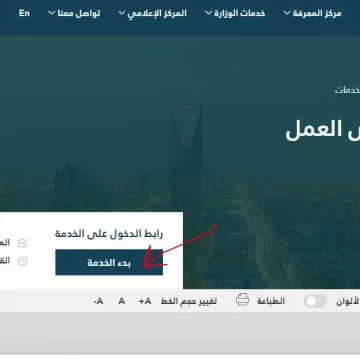Expand chevron next to خدمات الوزارة
This screenshot has height=360, width=360.
pyautogui.click(x=208, y=13)
